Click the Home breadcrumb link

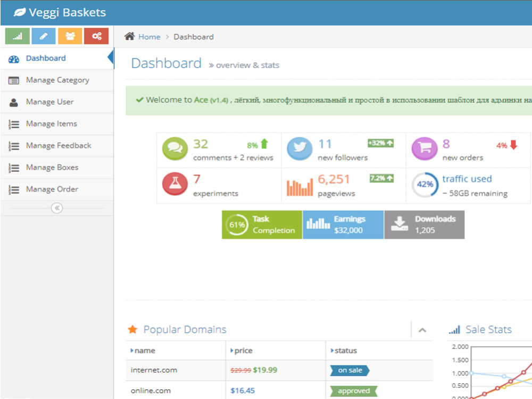[x=149, y=37]
